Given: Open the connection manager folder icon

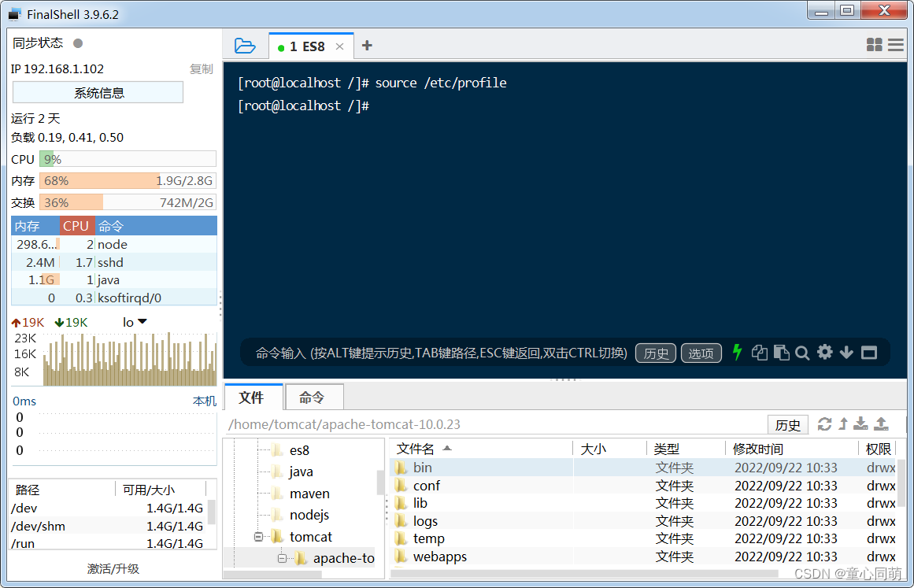Looking at the screenshot, I should [245, 46].
